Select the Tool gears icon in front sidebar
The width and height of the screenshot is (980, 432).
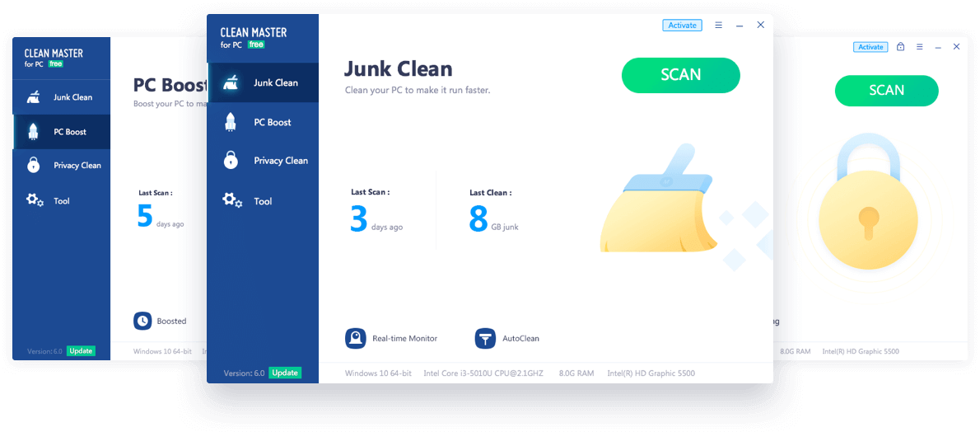(232, 201)
